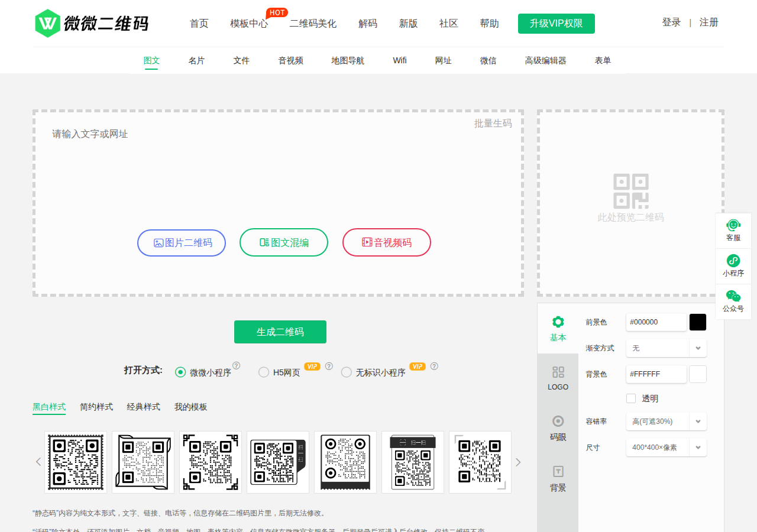Open the 尺寸 size dropdown
This screenshot has height=532, width=757.
[x=667, y=447]
